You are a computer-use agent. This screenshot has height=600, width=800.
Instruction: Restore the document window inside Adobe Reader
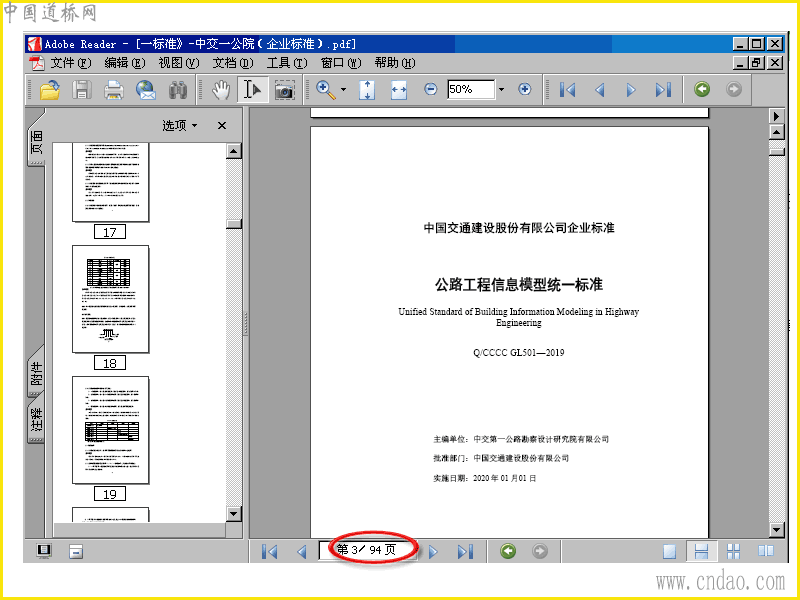point(756,63)
